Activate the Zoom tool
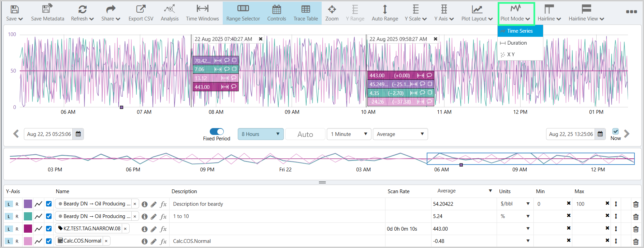 [x=332, y=13]
